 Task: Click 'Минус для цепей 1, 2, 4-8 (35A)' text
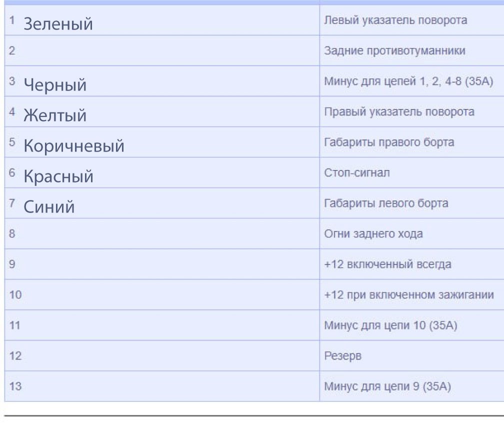click(x=408, y=81)
